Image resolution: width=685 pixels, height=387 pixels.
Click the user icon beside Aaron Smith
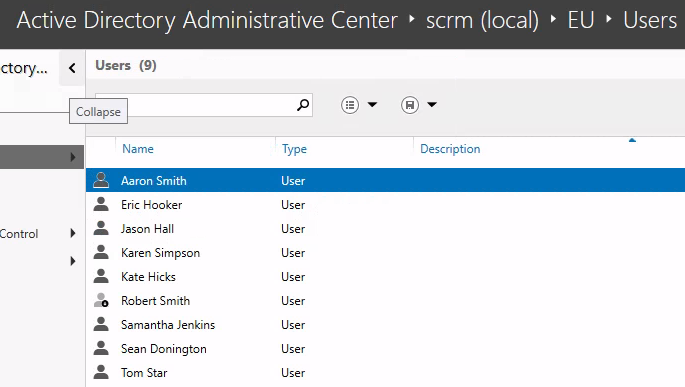point(101,180)
